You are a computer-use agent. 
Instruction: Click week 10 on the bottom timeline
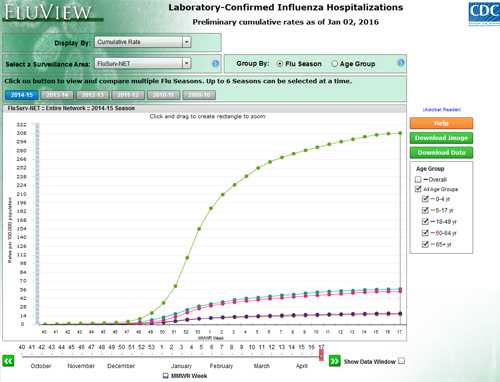click(x=252, y=347)
